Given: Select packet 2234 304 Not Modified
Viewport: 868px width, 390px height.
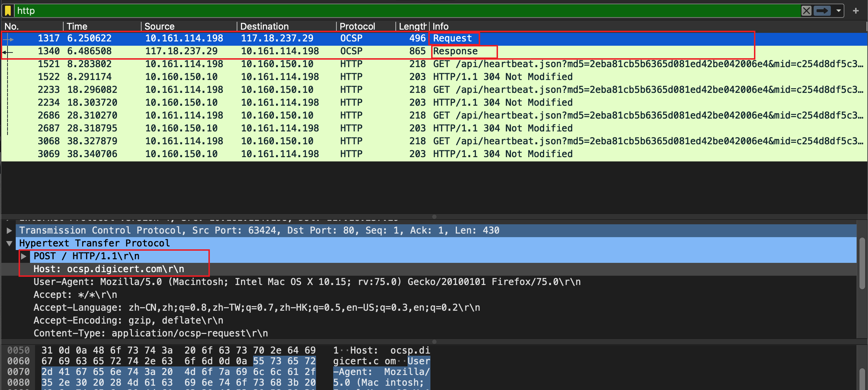Looking at the screenshot, I should click(434, 102).
